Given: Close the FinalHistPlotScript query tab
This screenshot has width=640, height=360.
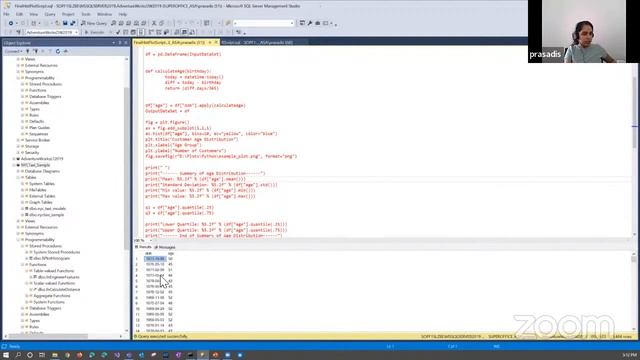Looking at the screenshot, I should (216, 42).
